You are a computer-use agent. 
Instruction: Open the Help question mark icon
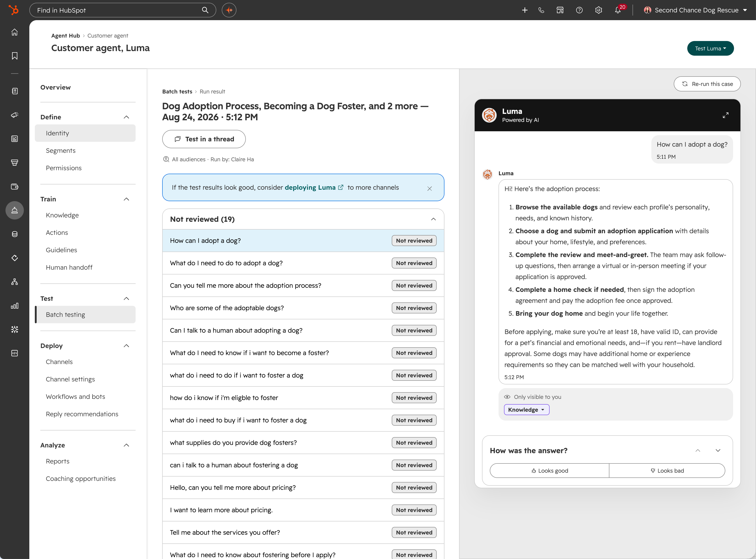pos(579,10)
